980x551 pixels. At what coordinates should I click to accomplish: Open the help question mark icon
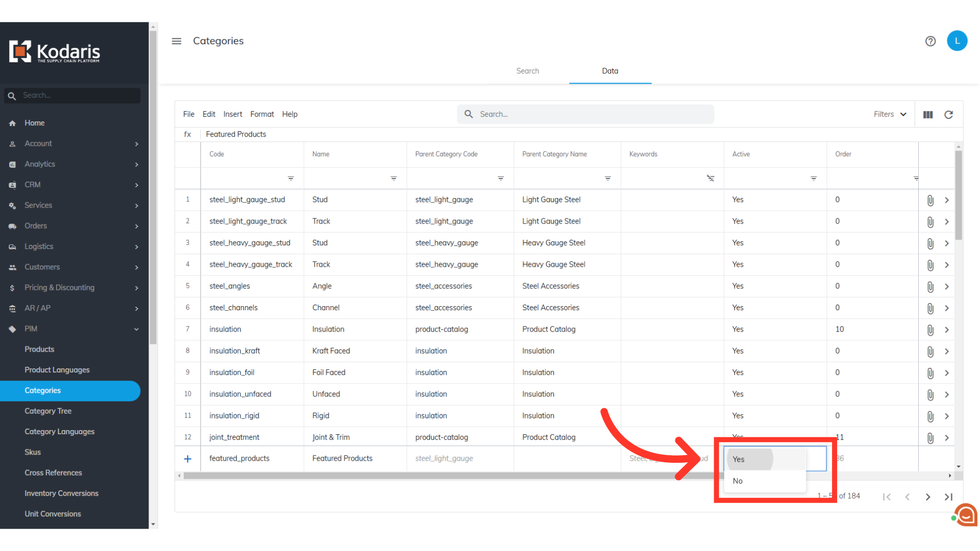pos(930,41)
